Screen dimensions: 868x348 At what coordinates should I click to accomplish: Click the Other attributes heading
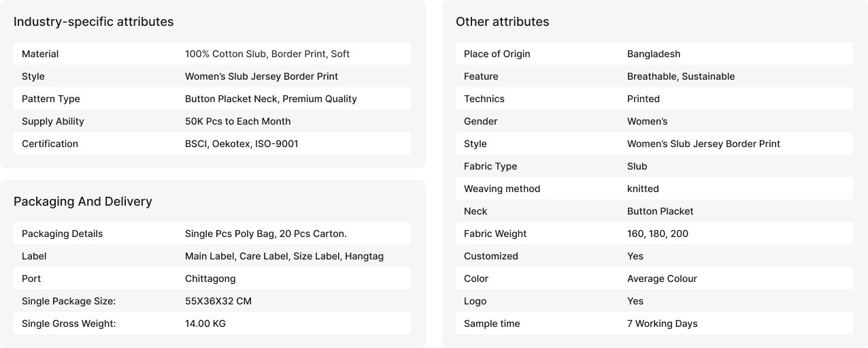point(502,22)
